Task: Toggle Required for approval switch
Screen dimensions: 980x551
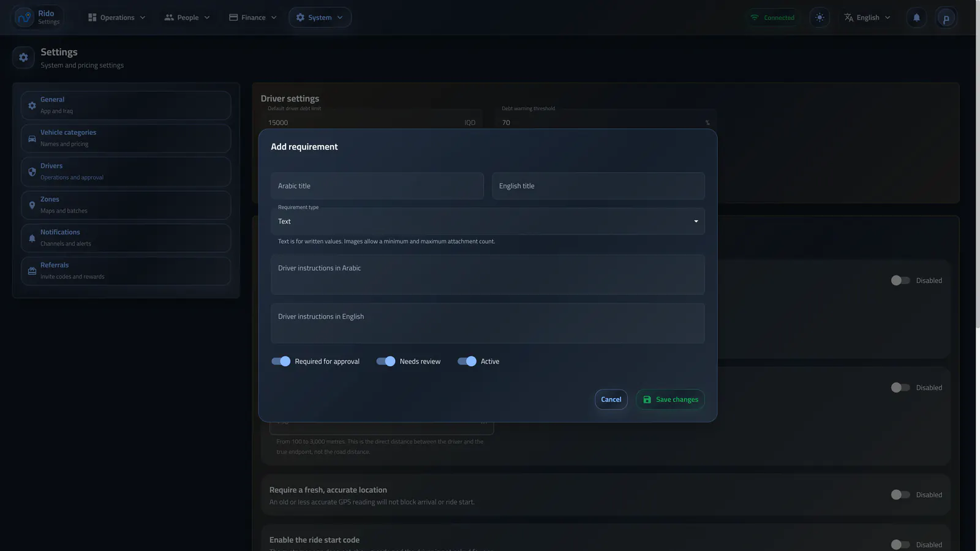Action: tap(281, 361)
